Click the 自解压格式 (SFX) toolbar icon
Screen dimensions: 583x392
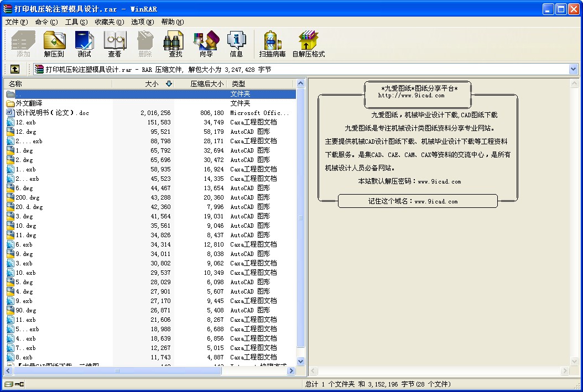tap(309, 44)
